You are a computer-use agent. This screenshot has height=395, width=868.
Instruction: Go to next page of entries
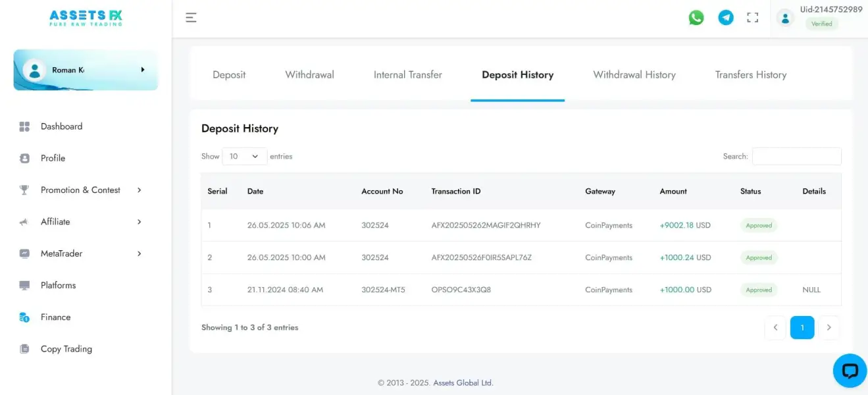click(x=829, y=328)
